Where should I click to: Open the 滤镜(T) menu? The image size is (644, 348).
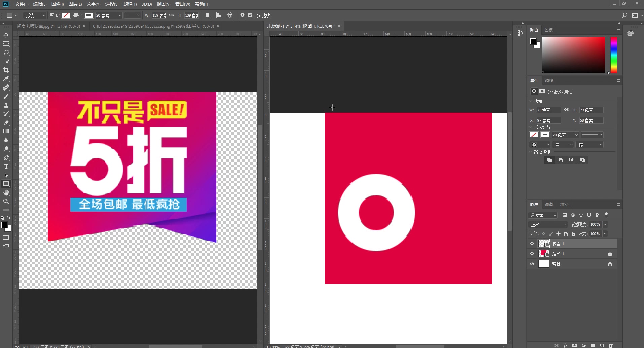[130, 4]
